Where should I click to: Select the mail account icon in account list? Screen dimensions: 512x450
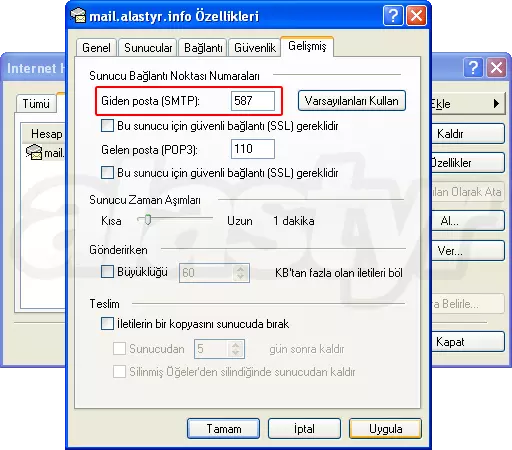[34, 152]
